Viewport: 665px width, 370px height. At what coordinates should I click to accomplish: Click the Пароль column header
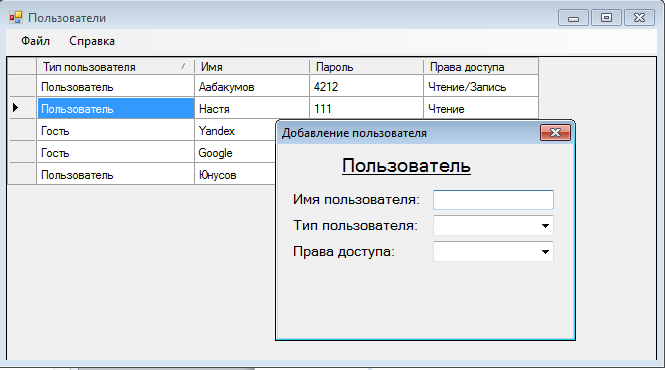pyautogui.click(x=366, y=67)
